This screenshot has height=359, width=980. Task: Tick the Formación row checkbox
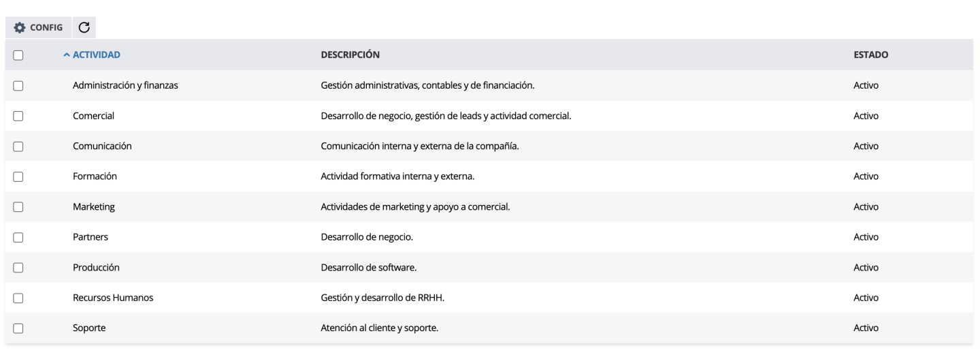coord(18,176)
